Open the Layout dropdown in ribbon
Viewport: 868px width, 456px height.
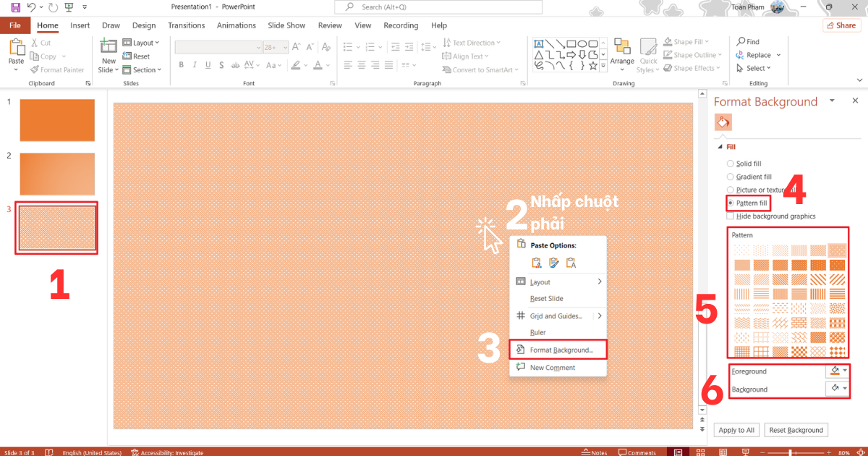(x=141, y=43)
